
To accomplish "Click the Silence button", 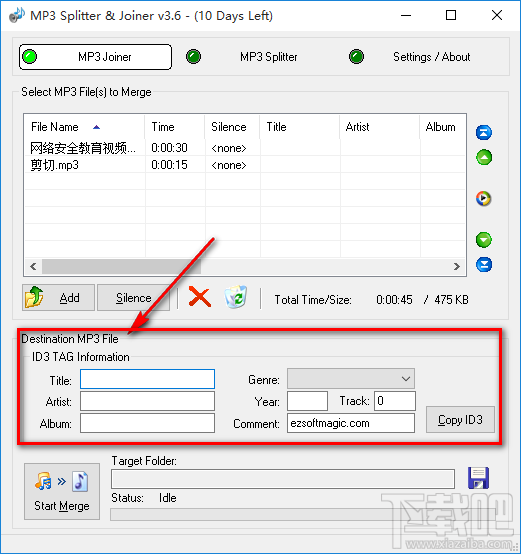I will [133, 297].
